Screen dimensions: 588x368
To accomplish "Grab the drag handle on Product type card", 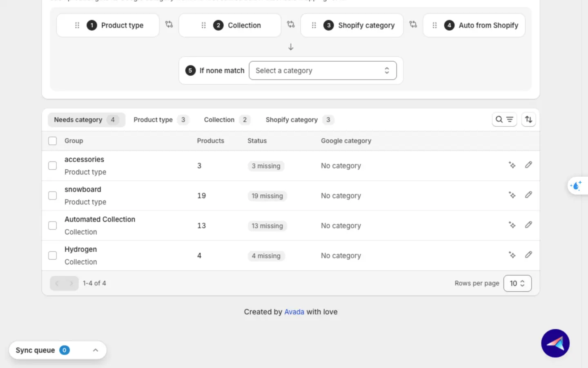I will point(77,25).
